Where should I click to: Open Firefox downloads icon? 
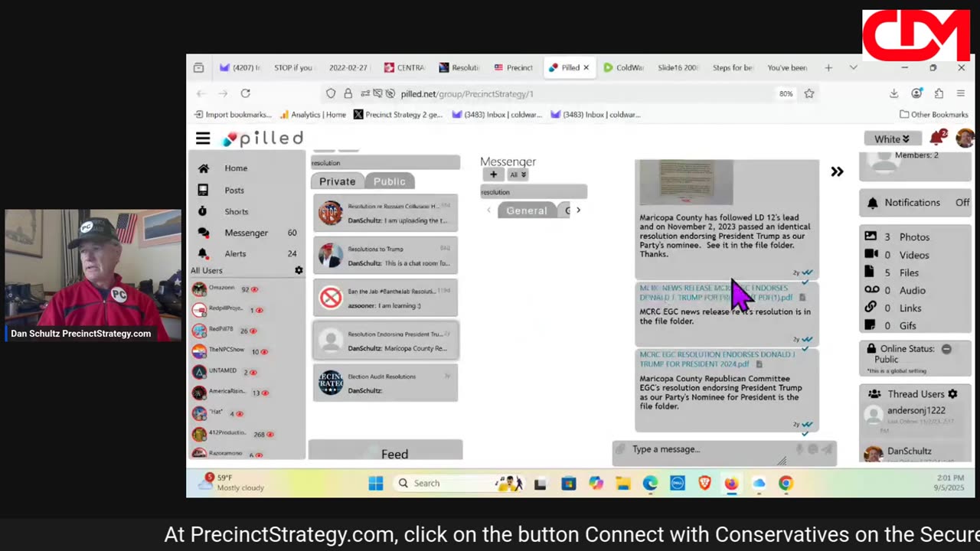pos(893,93)
